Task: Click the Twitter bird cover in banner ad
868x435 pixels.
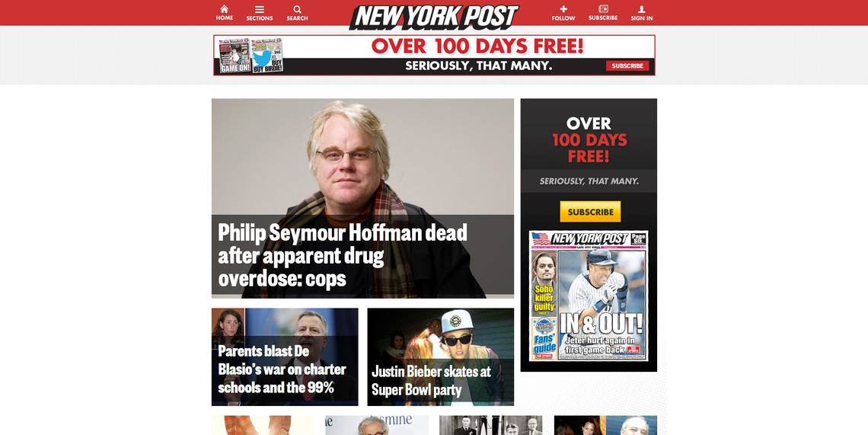Action: point(267,56)
